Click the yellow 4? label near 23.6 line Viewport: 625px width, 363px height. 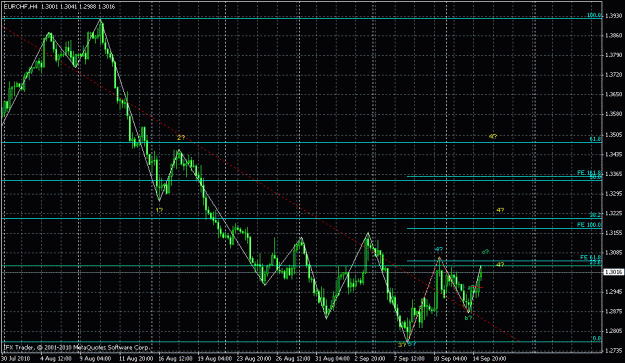pos(500,265)
